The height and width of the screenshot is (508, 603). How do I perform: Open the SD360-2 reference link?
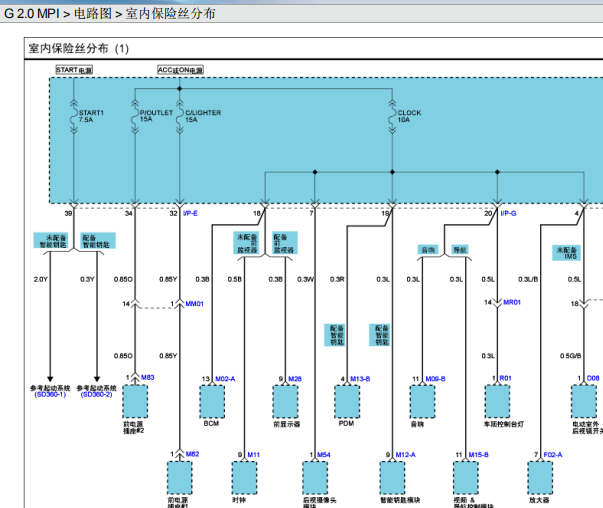tap(97, 395)
